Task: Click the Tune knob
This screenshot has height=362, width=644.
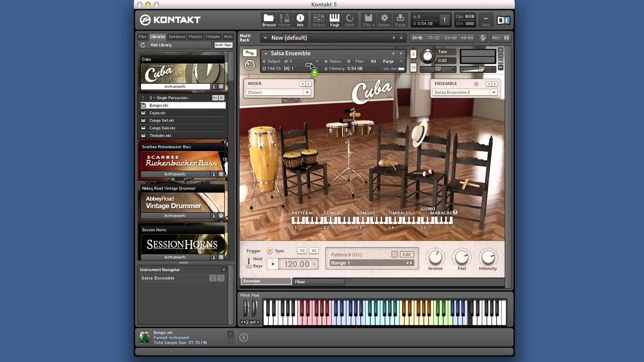Action: pos(427,56)
